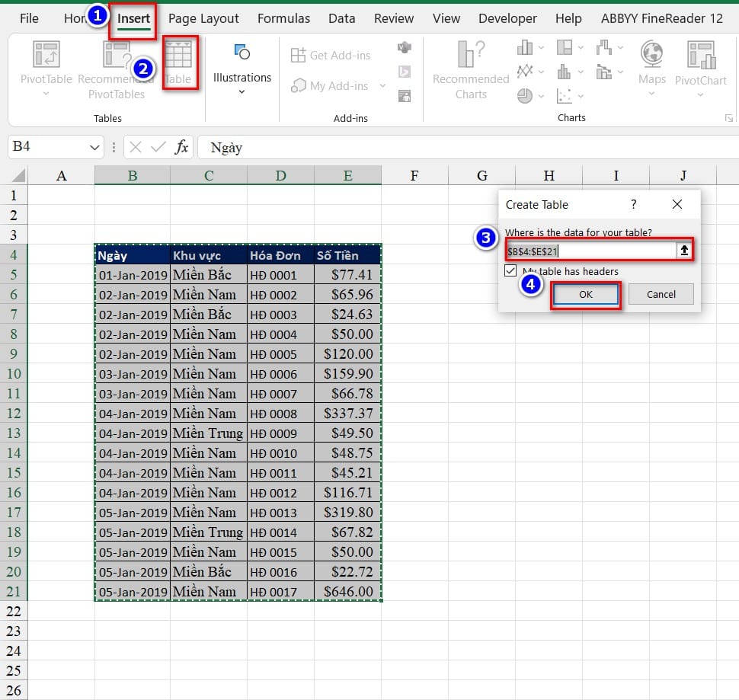Open the Formulas tab

(x=283, y=18)
